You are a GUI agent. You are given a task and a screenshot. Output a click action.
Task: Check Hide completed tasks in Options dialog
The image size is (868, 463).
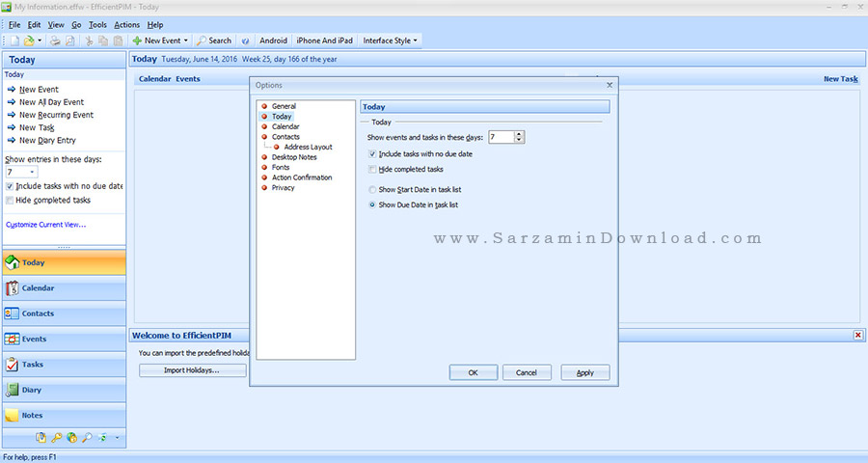tap(372, 170)
